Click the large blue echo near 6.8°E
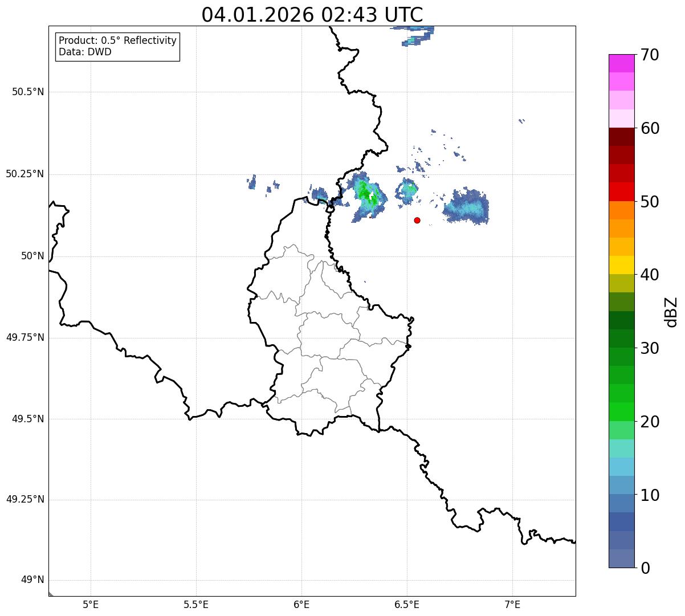This screenshot has width=685, height=616. click(x=466, y=206)
